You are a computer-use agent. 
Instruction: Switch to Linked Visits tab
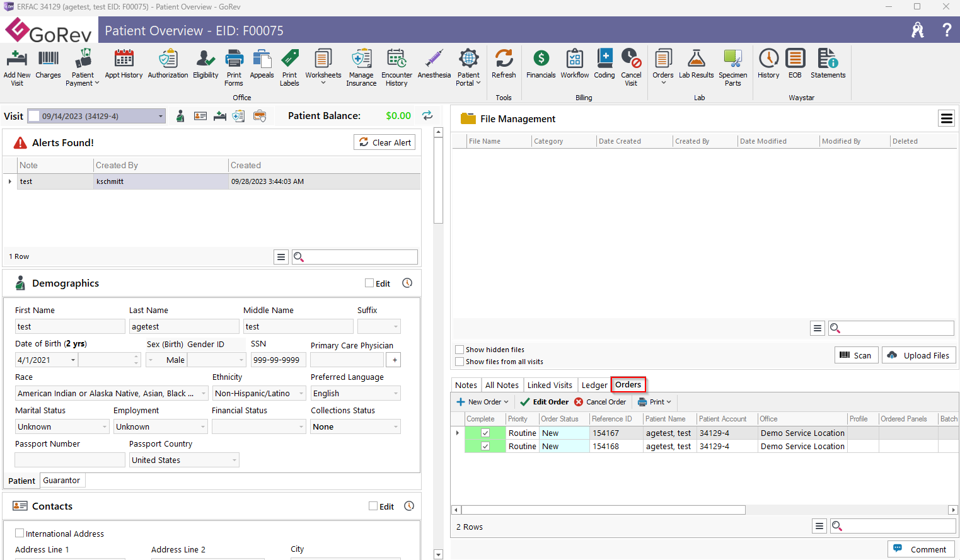tap(550, 385)
